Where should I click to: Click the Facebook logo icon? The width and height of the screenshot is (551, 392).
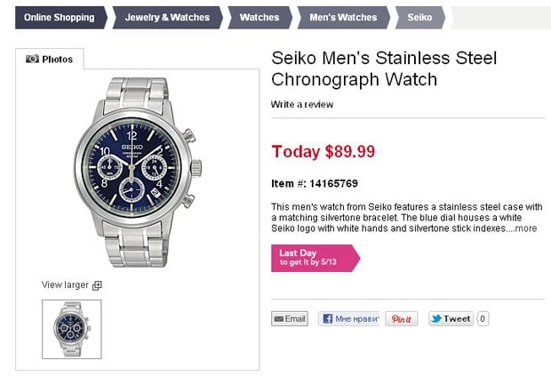tap(326, 318)
